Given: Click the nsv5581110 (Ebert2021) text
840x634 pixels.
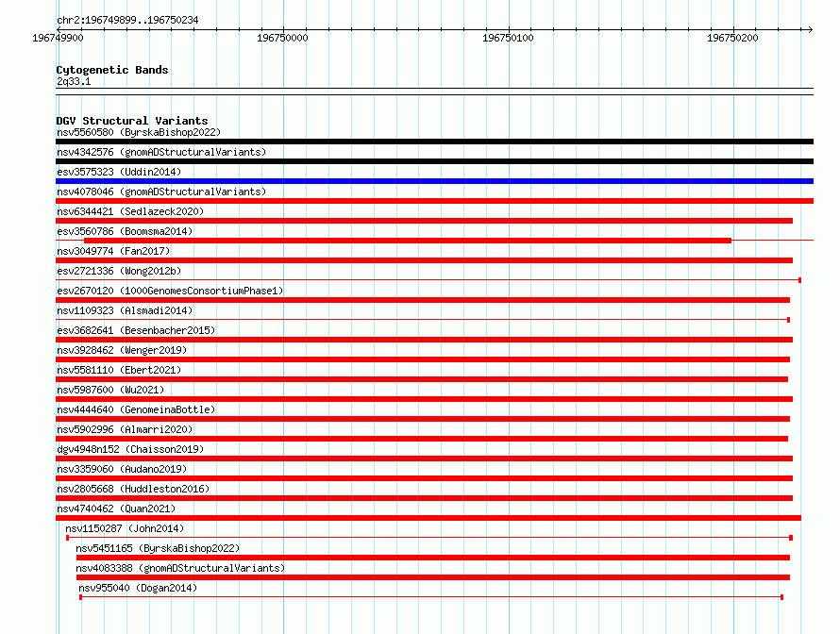Looking at the screenshot, I should (x=119, y=370).
